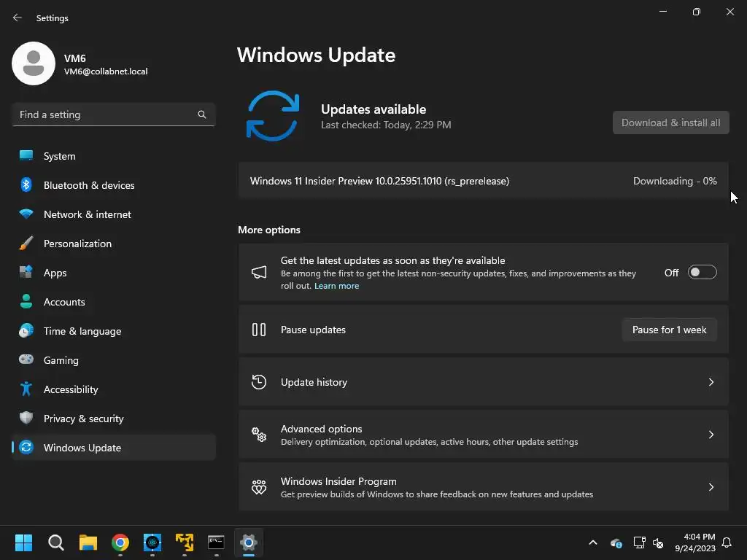This screenshot has width=747, height=560.
Task: Open File Explorer from the taskbar
Action: point(88,542)
